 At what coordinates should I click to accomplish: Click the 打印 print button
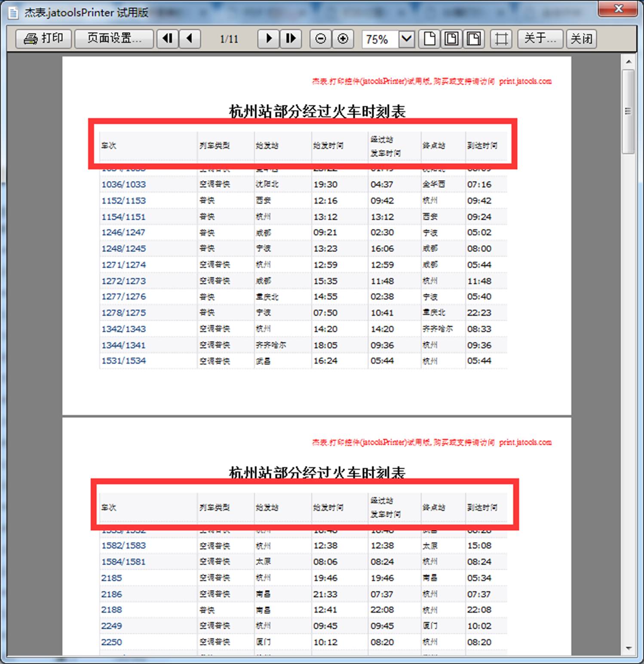point(43,39)
